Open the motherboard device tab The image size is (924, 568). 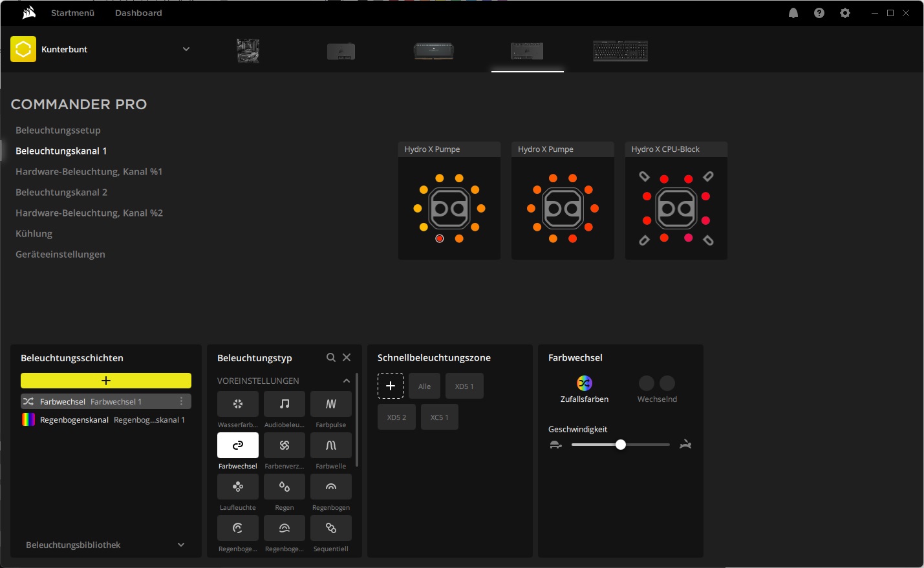point(248,50)
